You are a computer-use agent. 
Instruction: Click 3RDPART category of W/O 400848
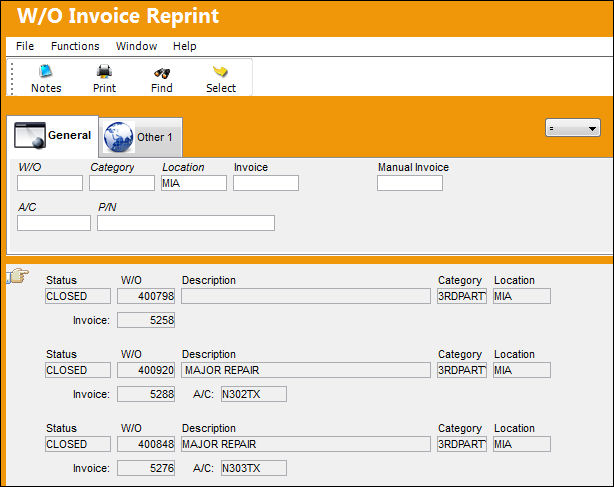coord(462,444)
